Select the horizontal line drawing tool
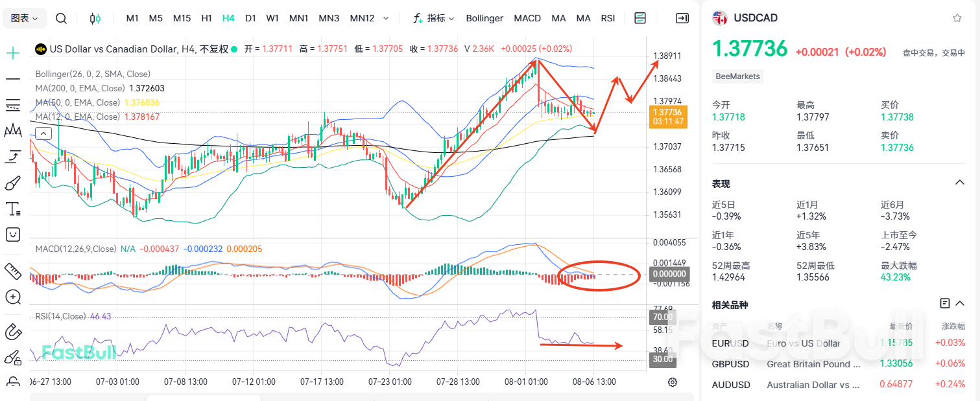 13,79
